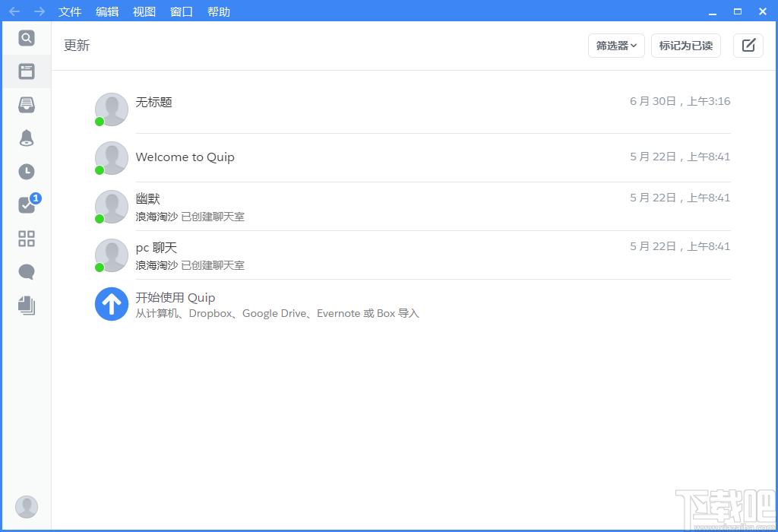This screenshot has height=532, width=778.
Task: Open the 编辑 menu
Action: (x=107, y=11)
